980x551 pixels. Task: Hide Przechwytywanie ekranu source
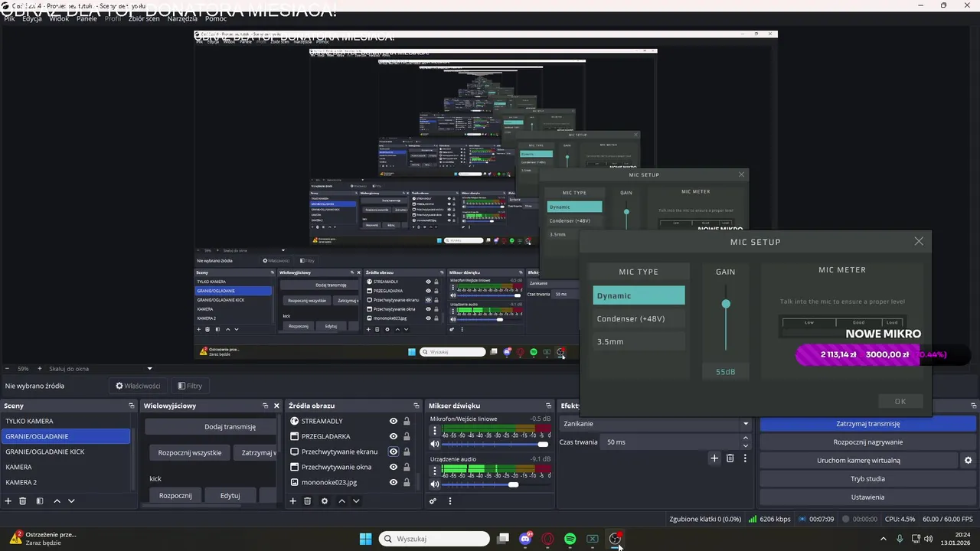tap(394, 452)
